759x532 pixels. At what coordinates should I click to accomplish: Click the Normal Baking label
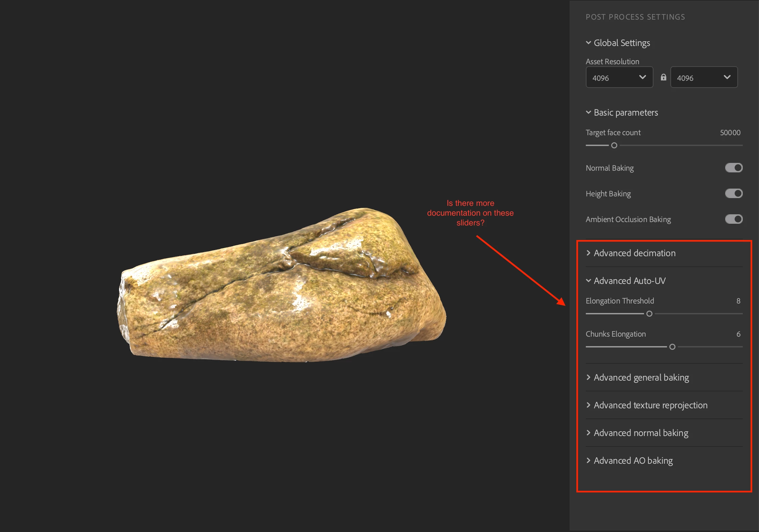[x=609, y=168]
